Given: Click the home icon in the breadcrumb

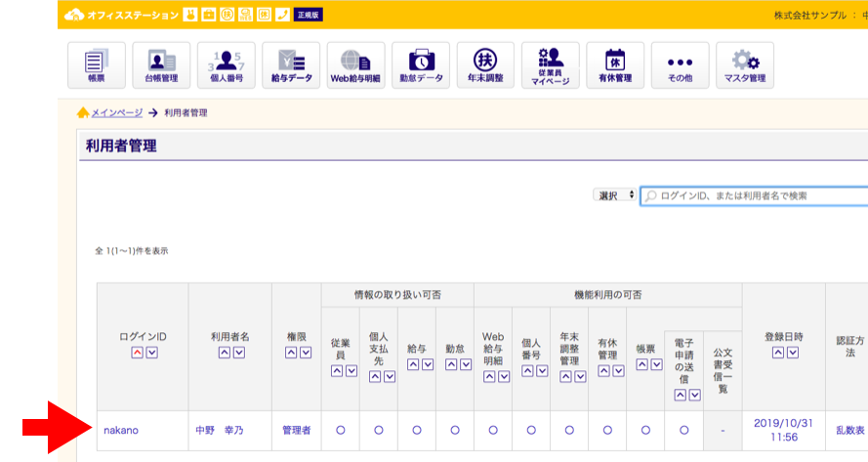Looking at the screenshot, I should click(x=82, y=112).
